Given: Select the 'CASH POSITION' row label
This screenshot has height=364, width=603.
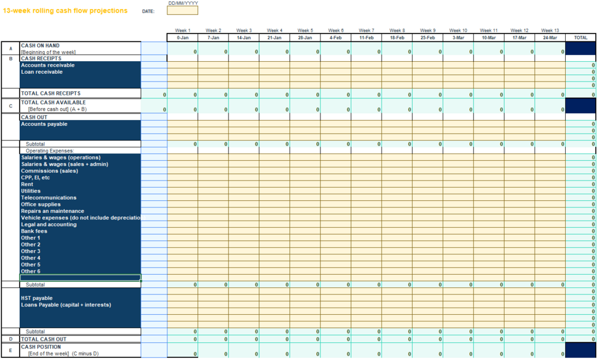Looking at the screenshot, I should coord(41,347).
